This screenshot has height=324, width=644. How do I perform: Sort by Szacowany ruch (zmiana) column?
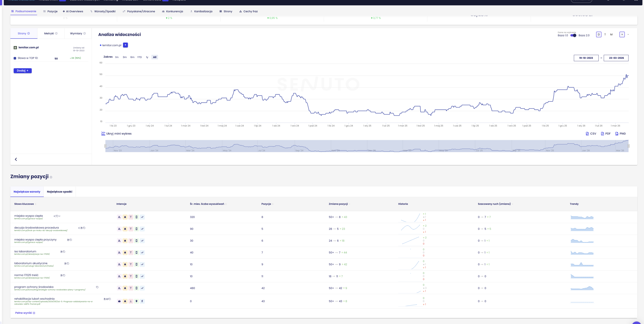[x=496, y=204]
